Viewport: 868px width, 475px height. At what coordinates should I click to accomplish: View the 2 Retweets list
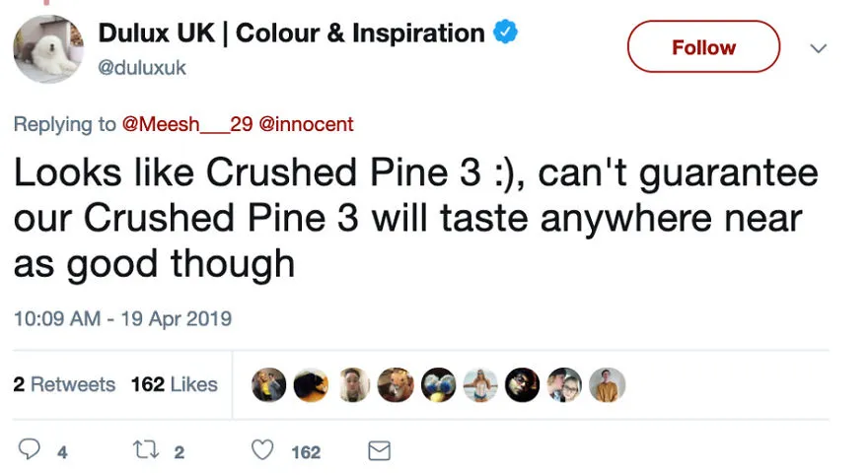coord(64,384)
